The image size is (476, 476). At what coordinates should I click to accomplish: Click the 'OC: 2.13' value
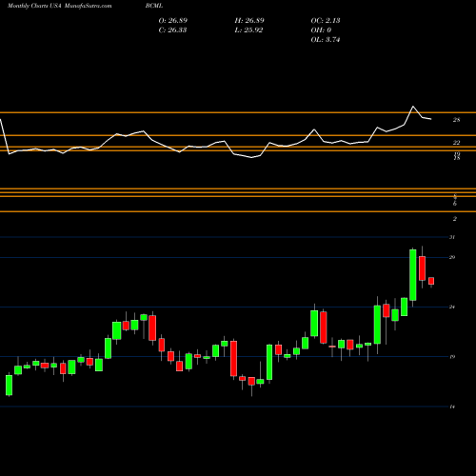[x=326, y=21]
